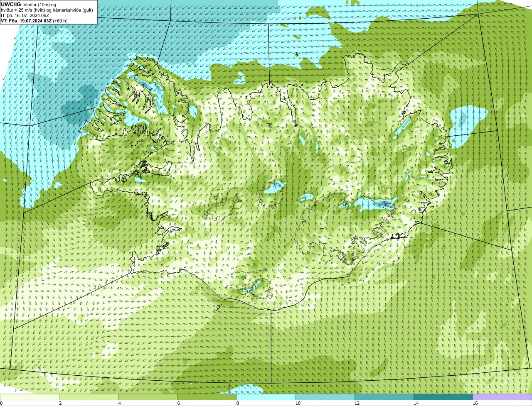Click the scale label '2'
The image size is (532, 406).
[60, 403]
